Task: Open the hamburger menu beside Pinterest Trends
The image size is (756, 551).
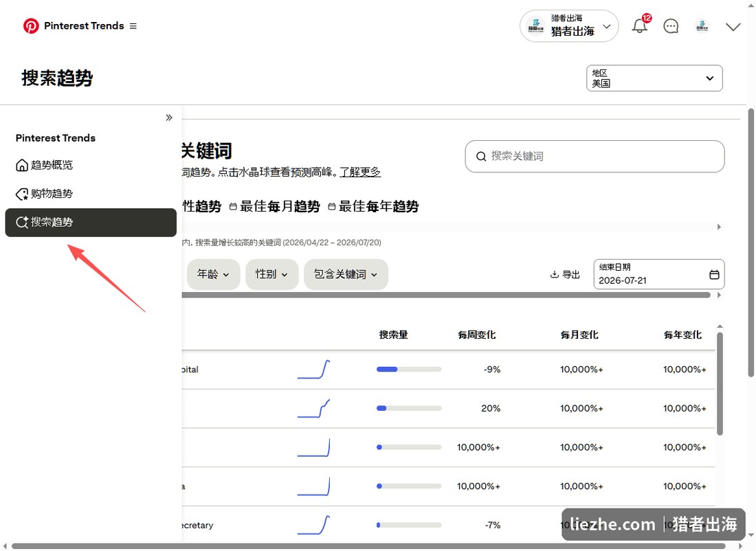Action: [x=133, y=26]
